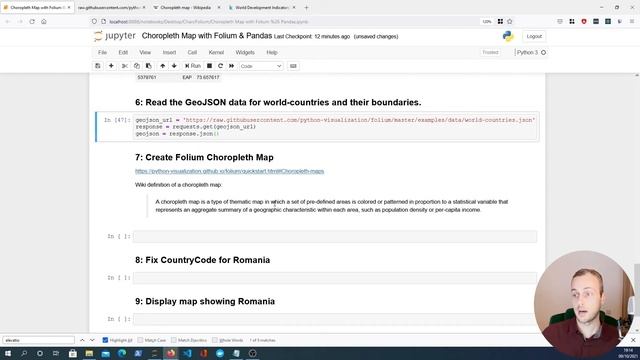Move selected cell up arrow
Screen dimensions: 640x360
click(162, 66)
